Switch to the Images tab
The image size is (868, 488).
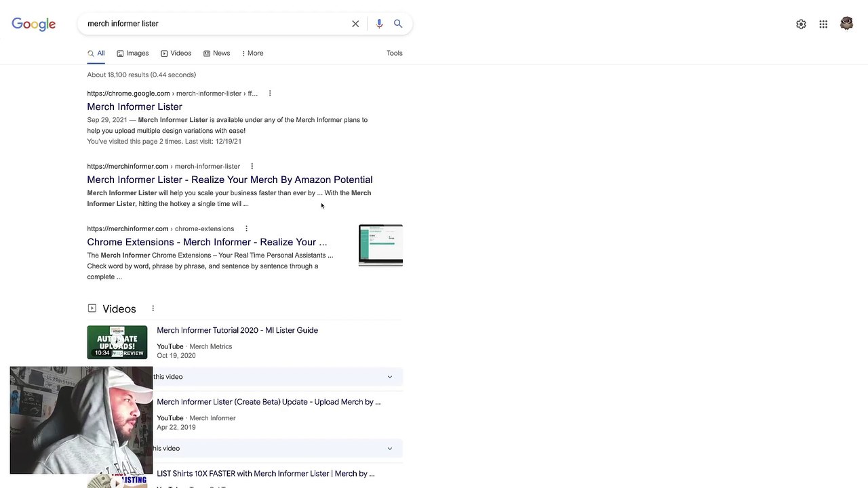132,53
